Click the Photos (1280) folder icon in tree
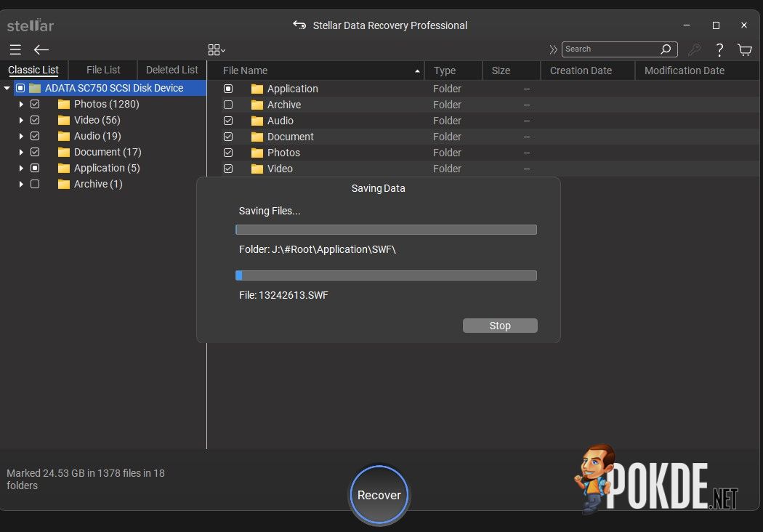The image size is (763, 532). tap(64, 104)
